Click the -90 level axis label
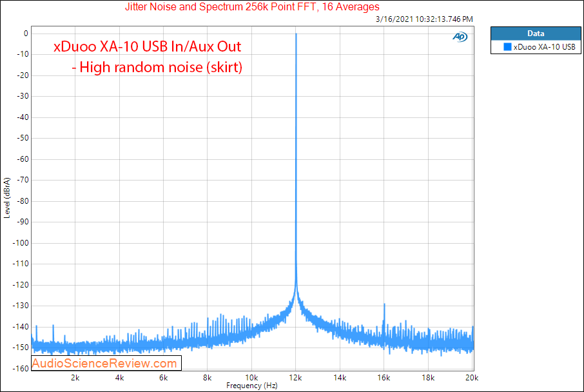The width and height of the screenshot is (584, 392). point(23,222)
